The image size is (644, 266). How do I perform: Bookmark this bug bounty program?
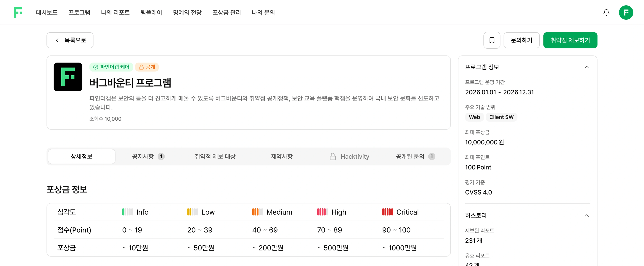point(492,40)
